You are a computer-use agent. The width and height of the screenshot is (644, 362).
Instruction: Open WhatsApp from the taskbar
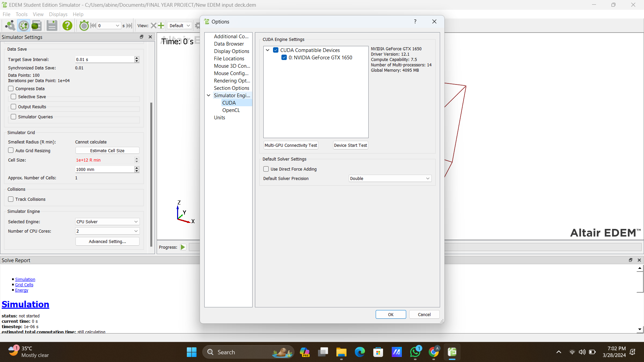click(x=415, y=352)
